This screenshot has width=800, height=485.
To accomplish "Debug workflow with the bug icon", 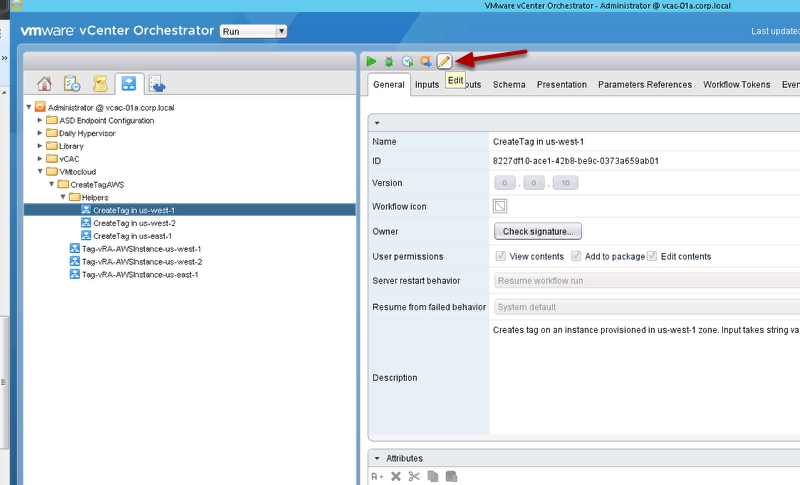I will (x=389, y=62).
